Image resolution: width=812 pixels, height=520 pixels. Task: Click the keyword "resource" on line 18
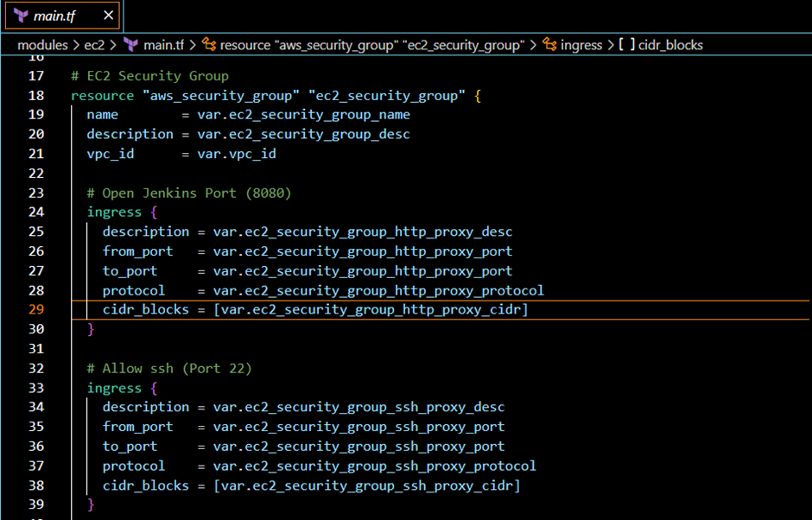[103, 96]
